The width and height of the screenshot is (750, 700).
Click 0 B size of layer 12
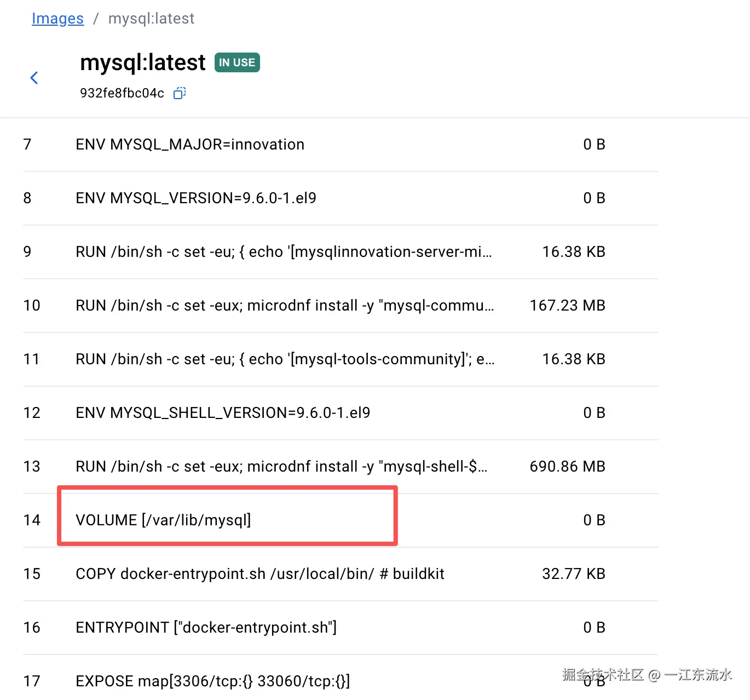click(x=594, y=413)
